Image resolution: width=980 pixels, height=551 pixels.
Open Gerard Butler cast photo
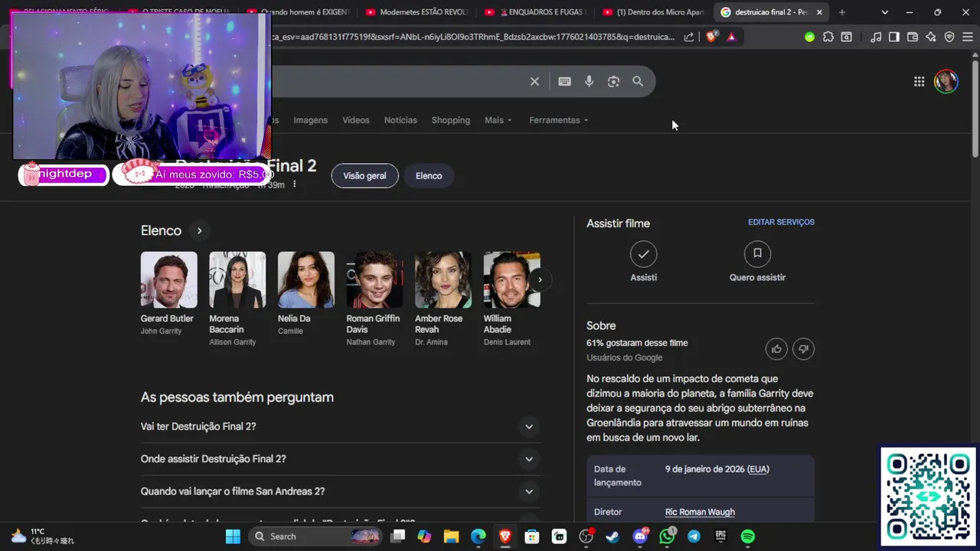pos(168,279)
